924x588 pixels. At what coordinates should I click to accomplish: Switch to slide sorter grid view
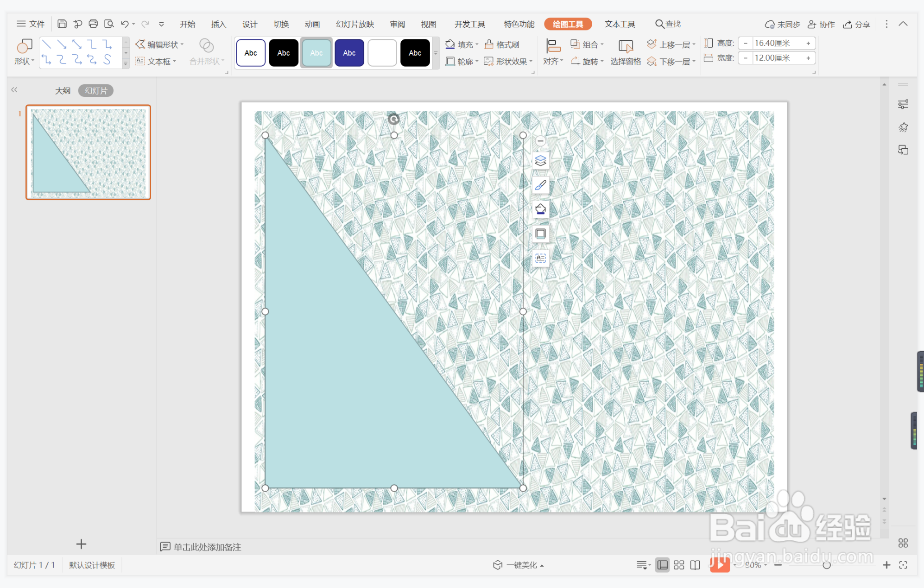[679, 565]
